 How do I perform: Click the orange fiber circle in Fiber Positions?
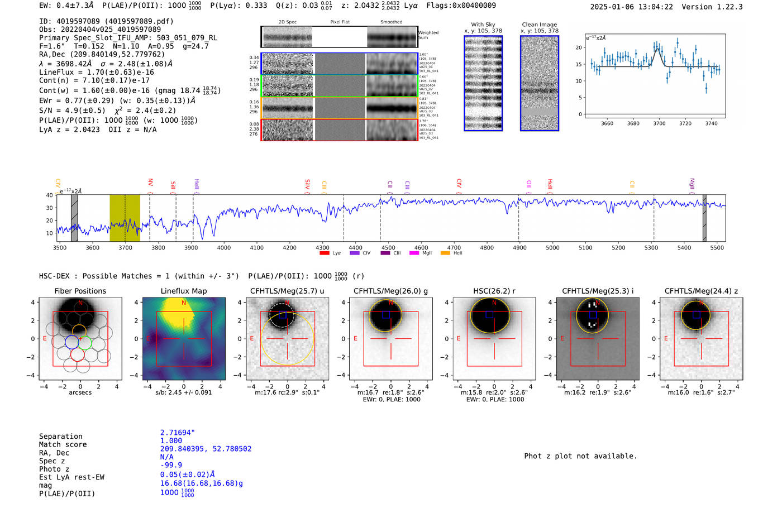[79, 332]
